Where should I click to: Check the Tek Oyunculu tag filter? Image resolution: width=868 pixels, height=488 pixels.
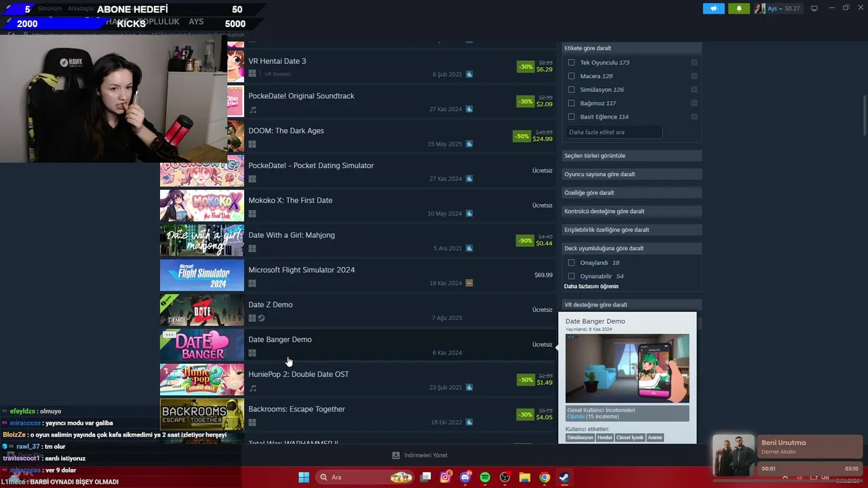tap(571, 62)
